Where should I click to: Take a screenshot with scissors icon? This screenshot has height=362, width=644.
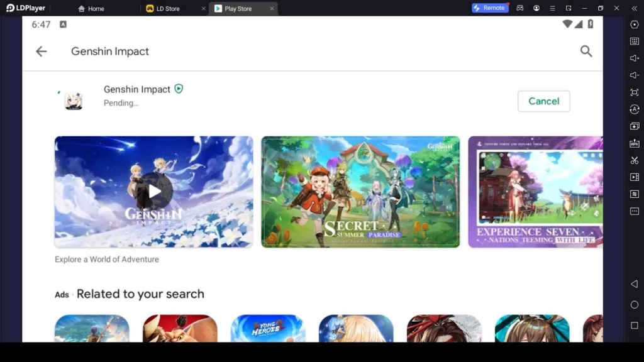point(635,160)
